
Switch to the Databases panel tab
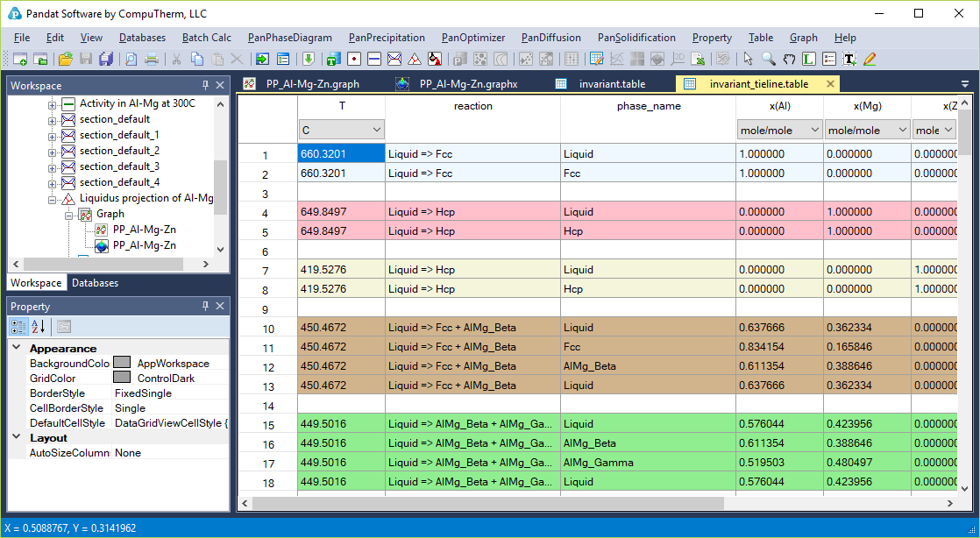[x=95, y=283]
